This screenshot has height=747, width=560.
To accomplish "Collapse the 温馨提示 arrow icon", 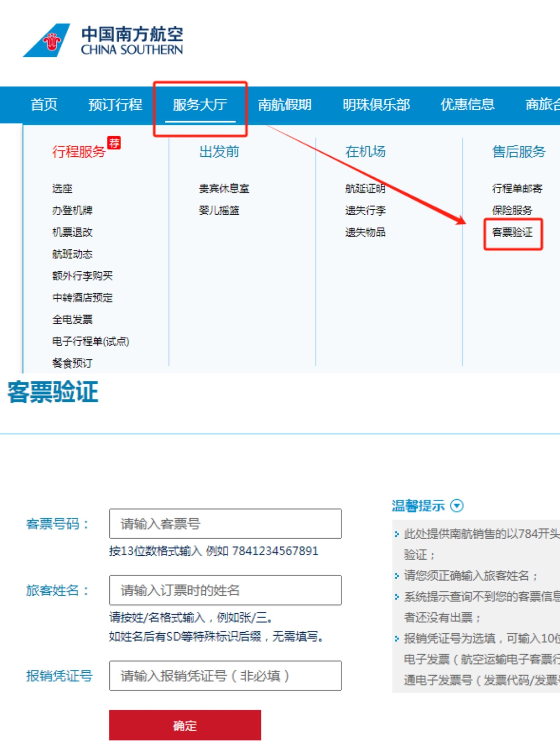I will coord(457,506).
